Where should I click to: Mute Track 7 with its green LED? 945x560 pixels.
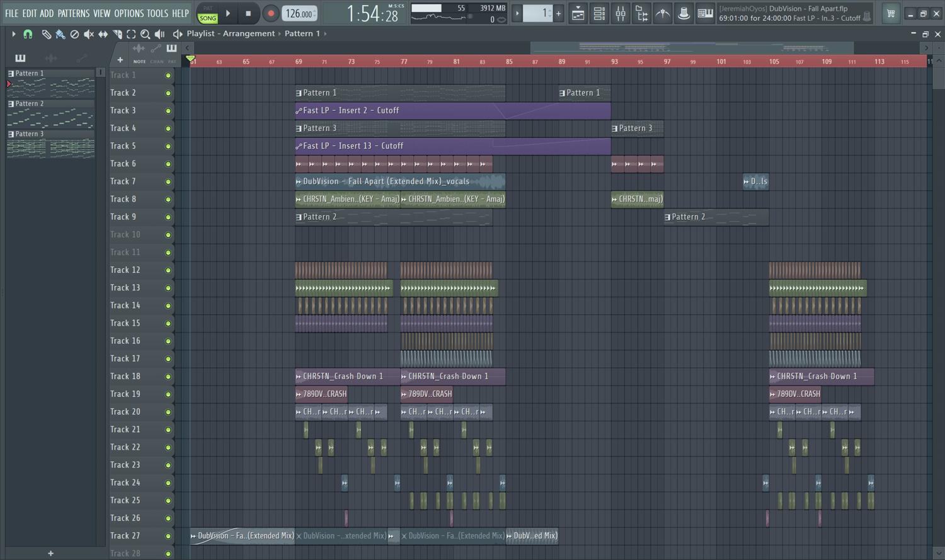tap(168, 181)
